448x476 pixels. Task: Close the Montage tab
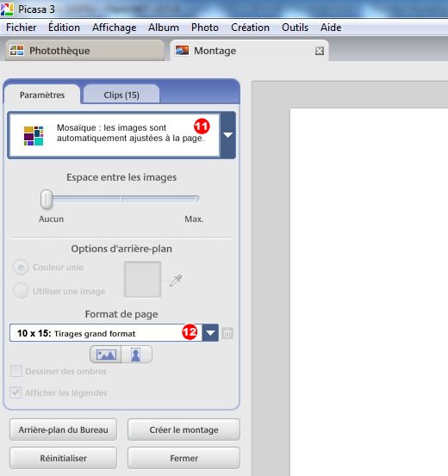319,51
